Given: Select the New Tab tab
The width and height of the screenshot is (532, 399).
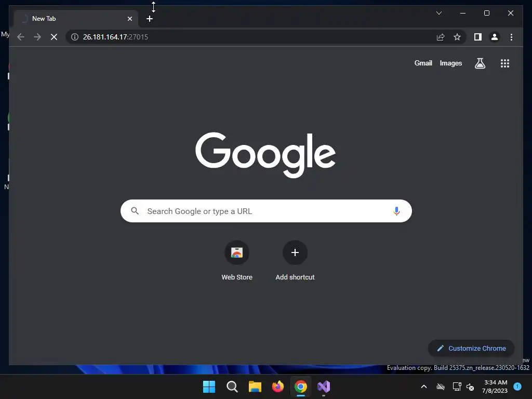Looking at the screenshot, I should (76, 19).
